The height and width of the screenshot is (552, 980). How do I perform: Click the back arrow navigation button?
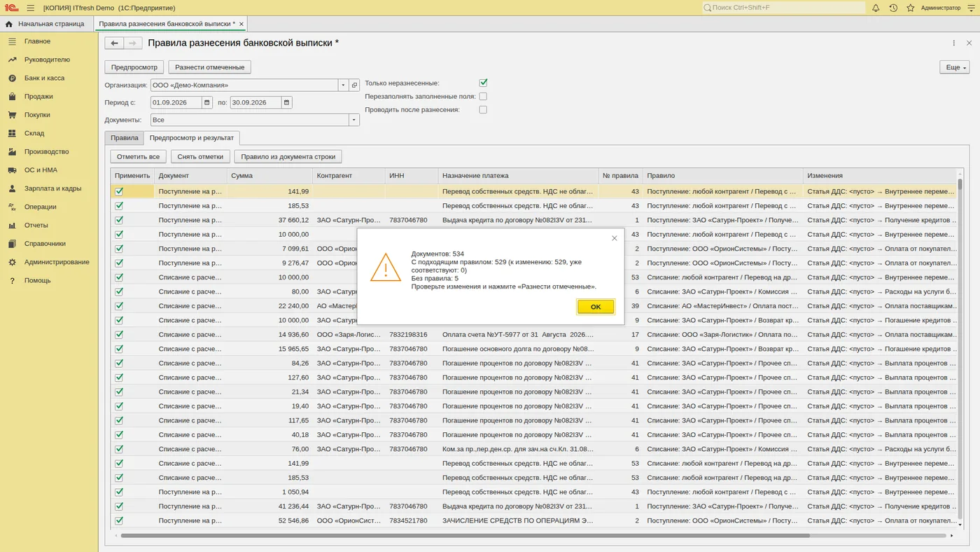click(x=114, y=43)
